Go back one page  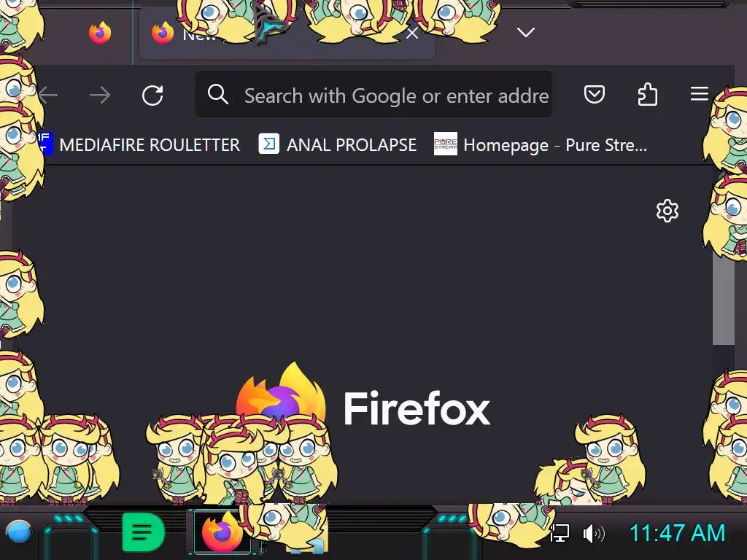(x=48, y=96)
